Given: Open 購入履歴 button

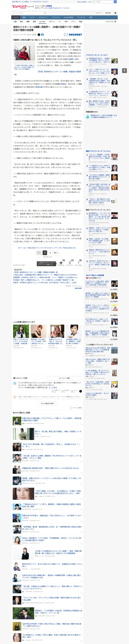Looking at the screenshot, I should 108,13.
